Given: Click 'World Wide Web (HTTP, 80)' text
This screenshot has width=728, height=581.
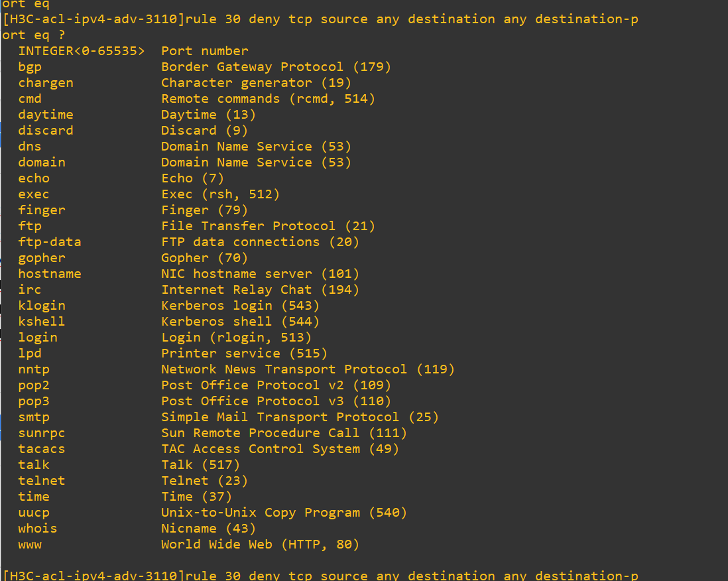Looking at the screenshot, I should [260, 545].
